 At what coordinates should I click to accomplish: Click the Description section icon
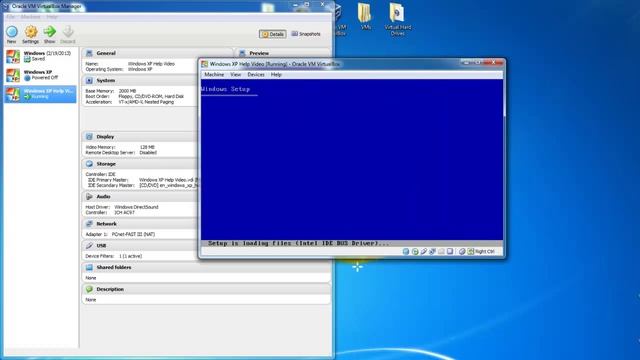[89, 289]
